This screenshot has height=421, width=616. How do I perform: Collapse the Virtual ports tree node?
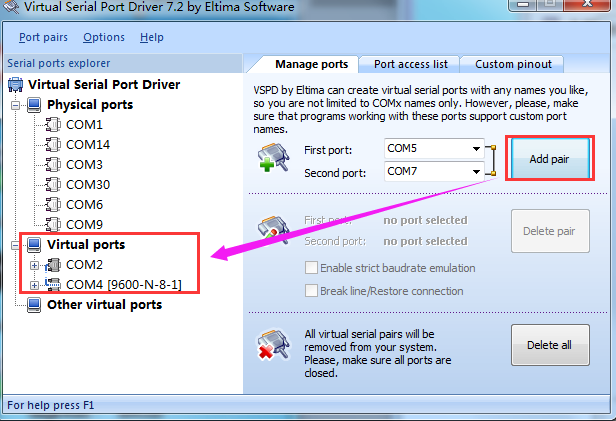click(15, 245)
